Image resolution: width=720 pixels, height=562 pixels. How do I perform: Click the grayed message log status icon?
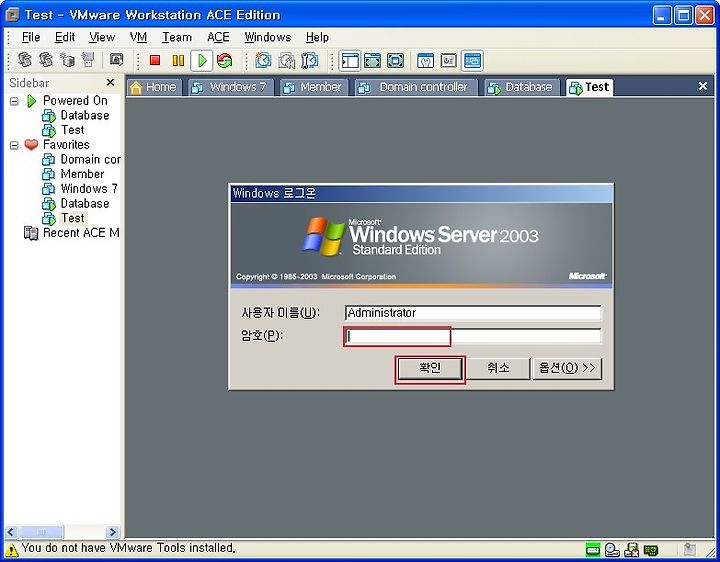pyautogui.click(x=689, y=549)
